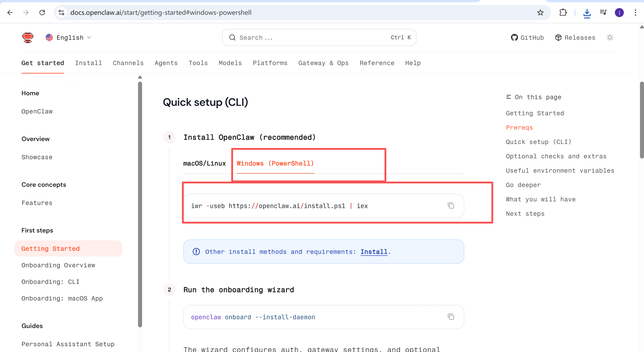This screenshot has height=352, width=644.
Task: Click the OpenClaw lobster logo
Action: point(28,37)
